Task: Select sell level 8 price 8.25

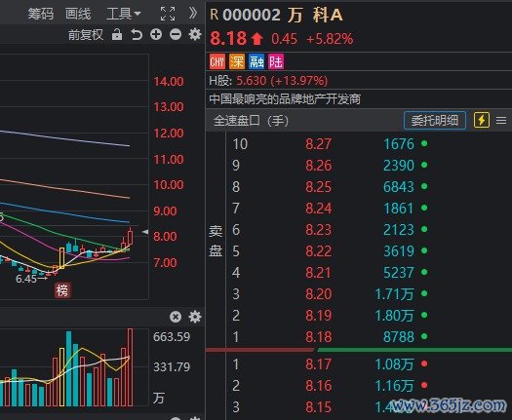Action: 318,187
